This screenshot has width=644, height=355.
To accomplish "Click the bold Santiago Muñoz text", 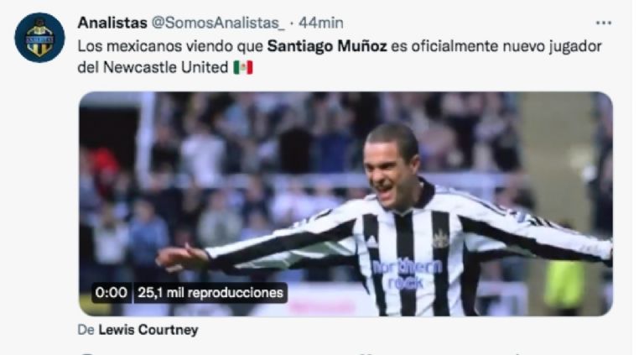I will (327, 46).
